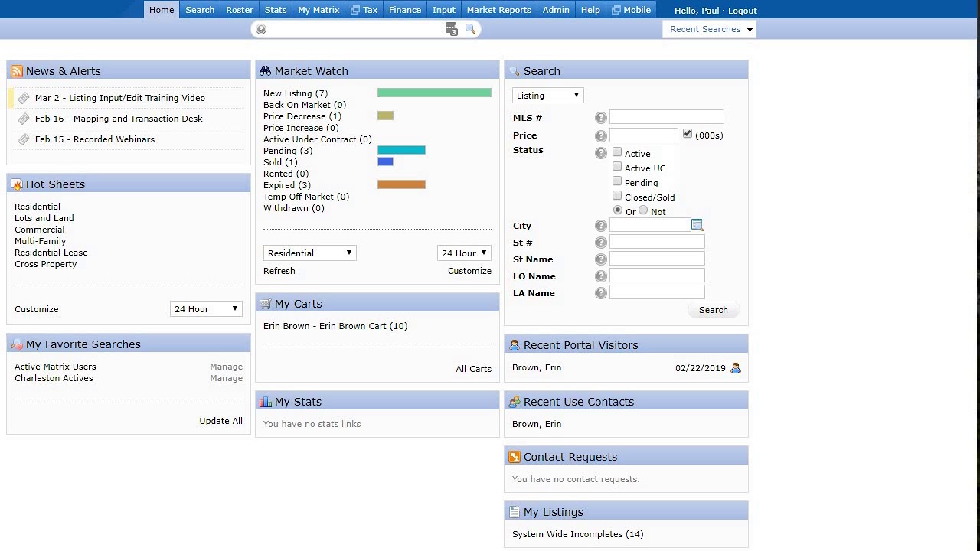The height and width of the screenshot is (551, 980).
Task: Click Customize in Market Watch
Action: [469, 271]
